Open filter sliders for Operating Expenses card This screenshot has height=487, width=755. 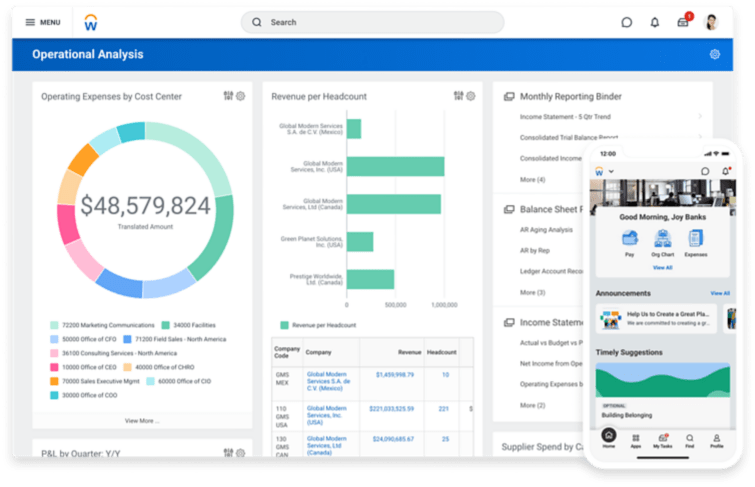point(228,96)
